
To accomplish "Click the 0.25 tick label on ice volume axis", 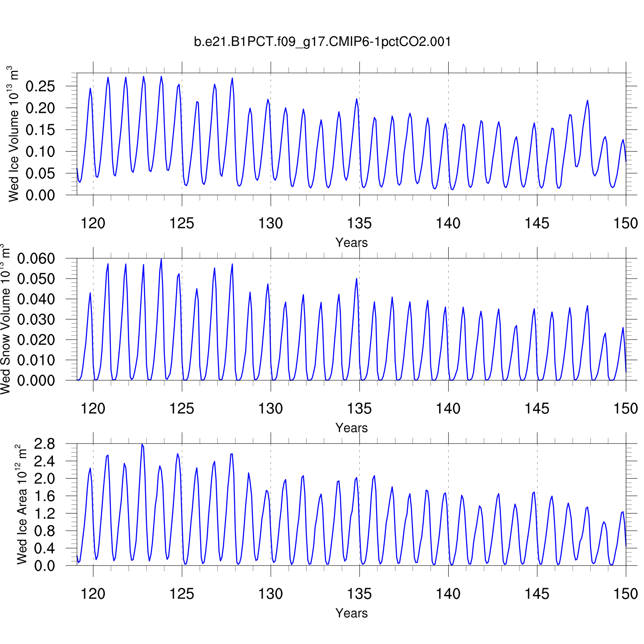I will pos(40,86).
